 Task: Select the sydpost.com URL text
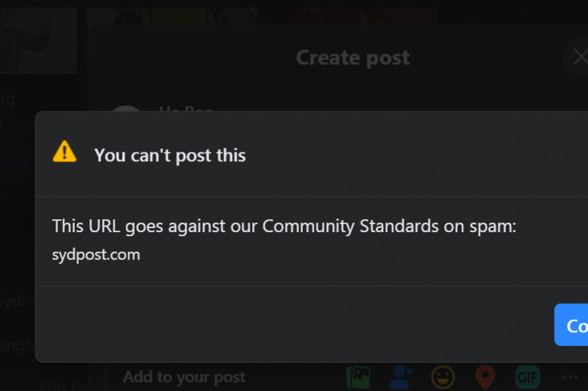[x=96, y=255]
